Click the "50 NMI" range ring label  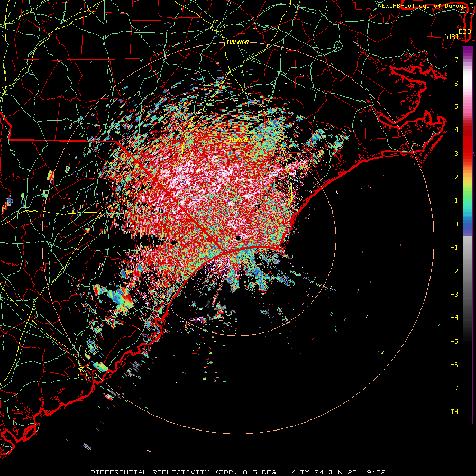[x=237, y=140]
